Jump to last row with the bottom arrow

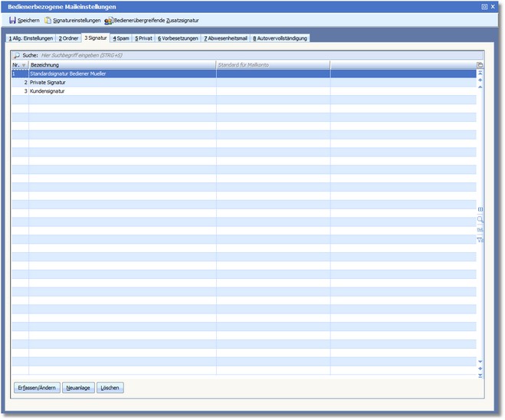coord(480,376)
